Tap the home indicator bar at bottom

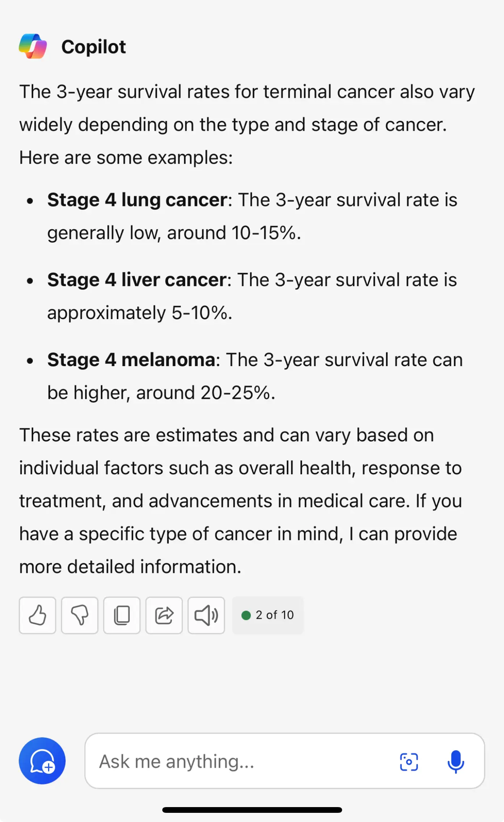coord(252,810)
